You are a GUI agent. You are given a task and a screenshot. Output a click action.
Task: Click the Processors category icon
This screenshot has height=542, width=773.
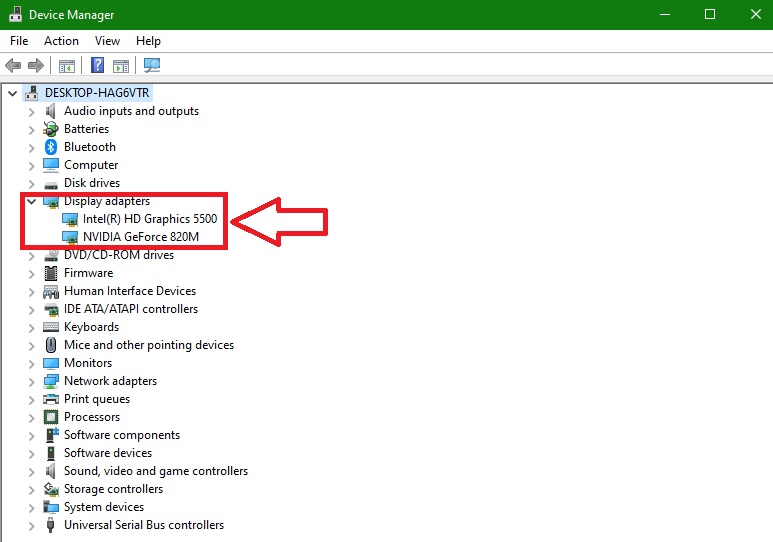pyautogui.click(x=51, y=417)
